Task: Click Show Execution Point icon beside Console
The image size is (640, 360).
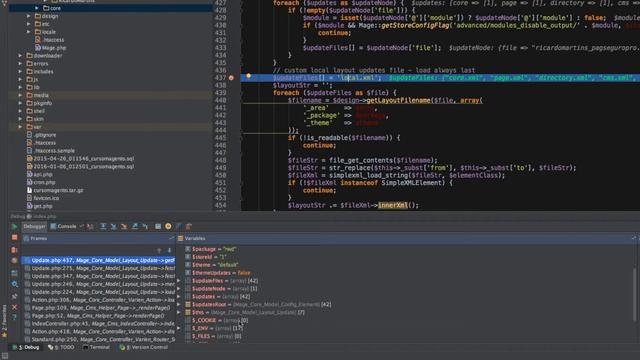Action: (90, 226)
